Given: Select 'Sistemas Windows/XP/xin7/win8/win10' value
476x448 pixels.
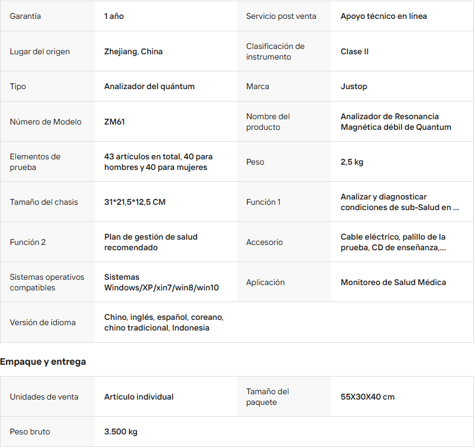Looking at the screenshot, I should point(161,283).
